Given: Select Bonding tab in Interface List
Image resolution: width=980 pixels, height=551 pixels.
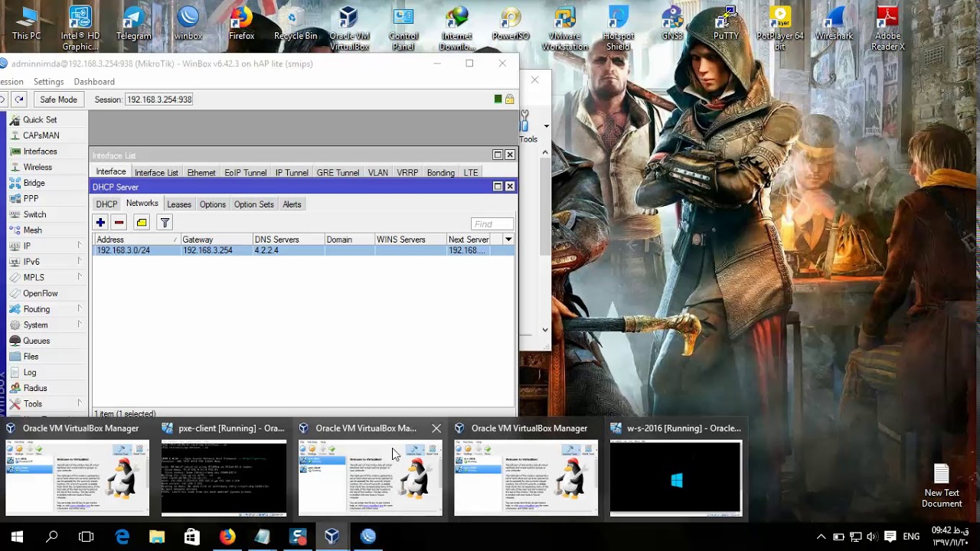Looking at the screenshot, I should coord(441,173).
